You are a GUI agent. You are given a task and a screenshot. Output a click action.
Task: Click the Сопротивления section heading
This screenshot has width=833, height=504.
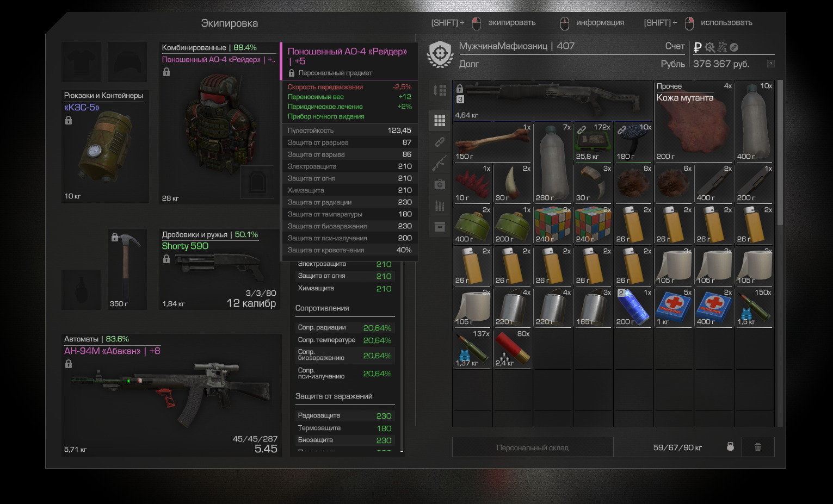[x=322, y=308]
